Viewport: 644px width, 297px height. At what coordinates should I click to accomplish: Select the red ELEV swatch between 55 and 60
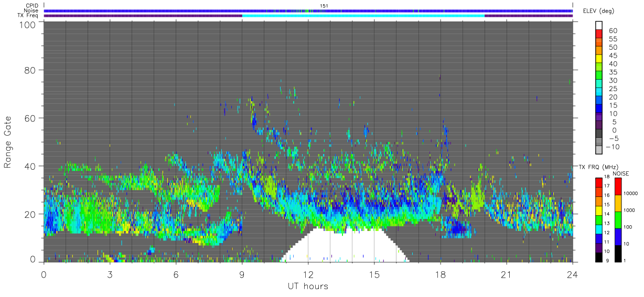tap(599, 34)
